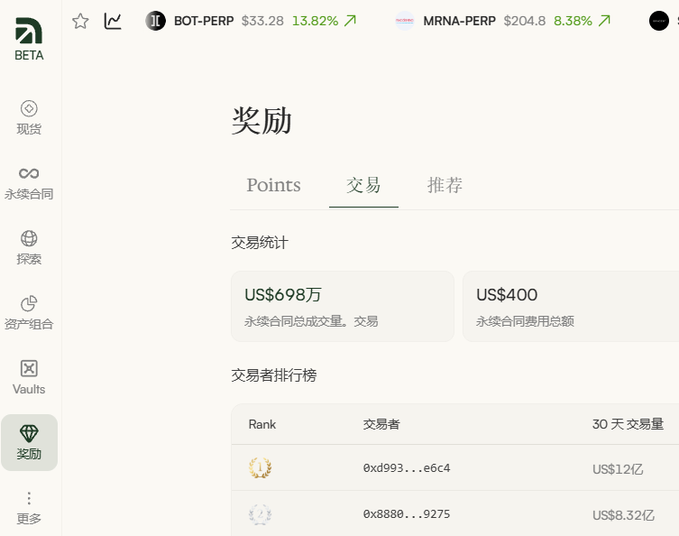Open trader 0xd993...e6c4
The height and width of the screenshot is (536, 679).
407,468
